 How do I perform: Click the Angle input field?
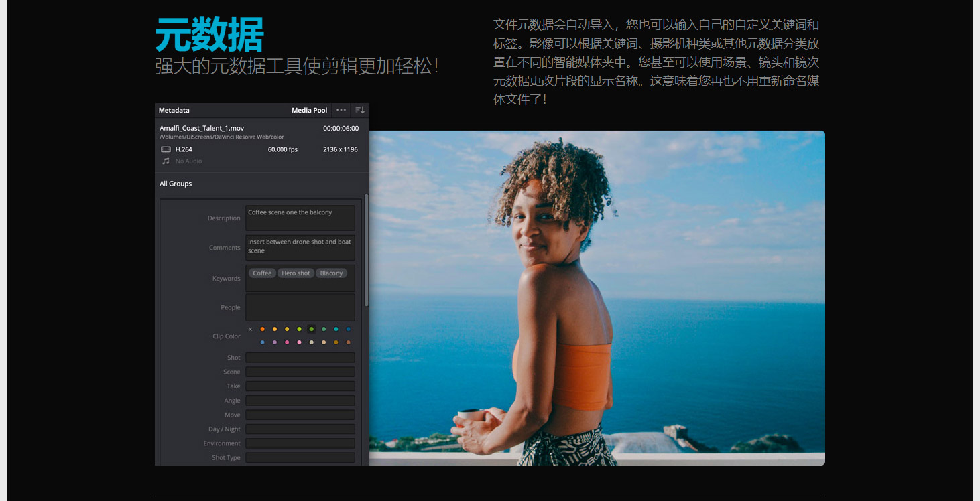(x=300, y=401)
